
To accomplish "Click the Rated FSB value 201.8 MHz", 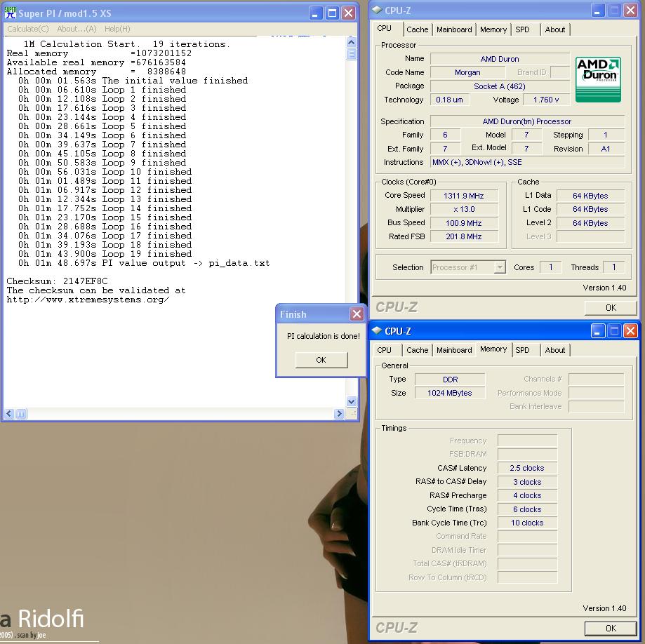I will click(464, 236).
